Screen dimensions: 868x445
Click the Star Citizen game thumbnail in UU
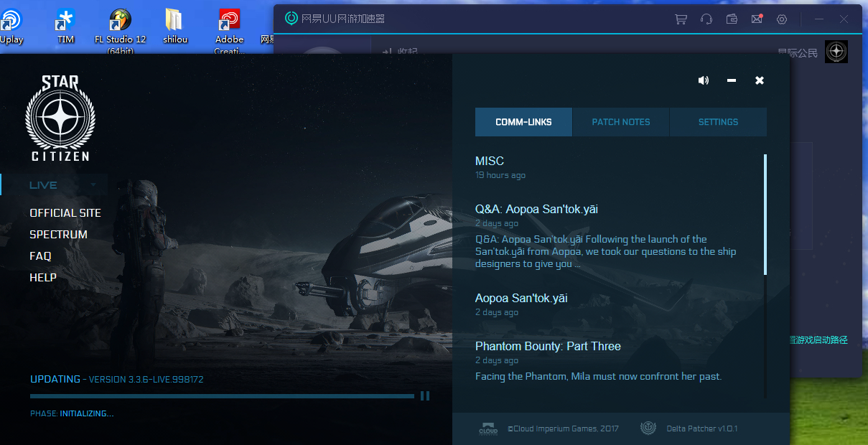point(836,52)
